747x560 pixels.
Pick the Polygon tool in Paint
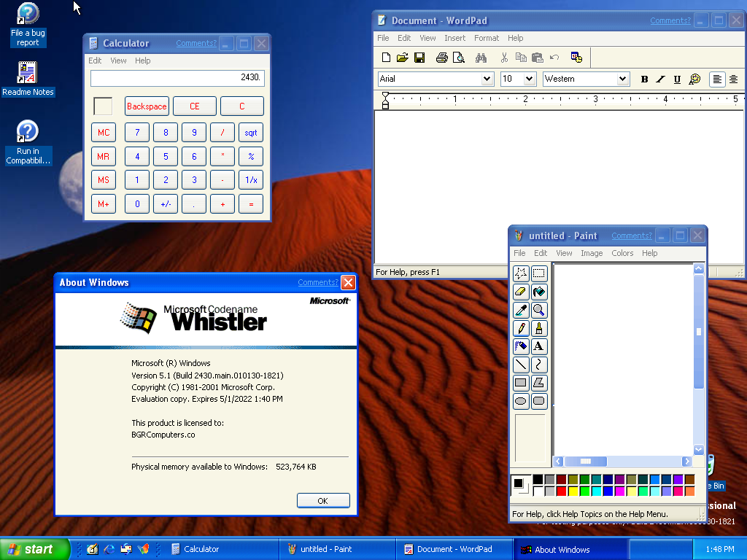coord(539,383)
